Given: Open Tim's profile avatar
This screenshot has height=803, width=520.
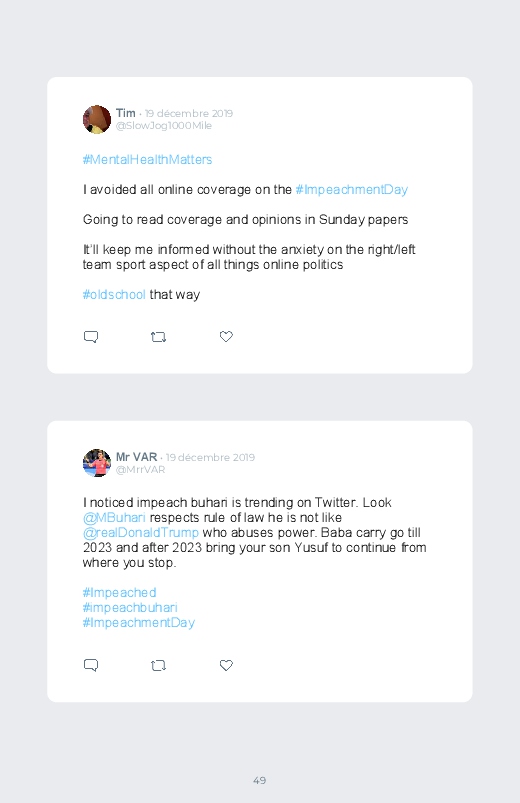Looking at the screenshot, I should click(x=97, y=119).
